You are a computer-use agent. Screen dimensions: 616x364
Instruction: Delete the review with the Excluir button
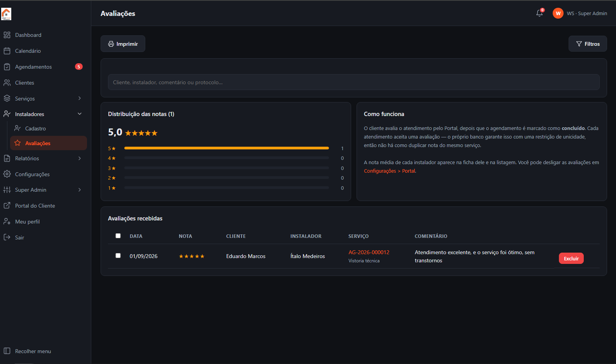(571, 258)
